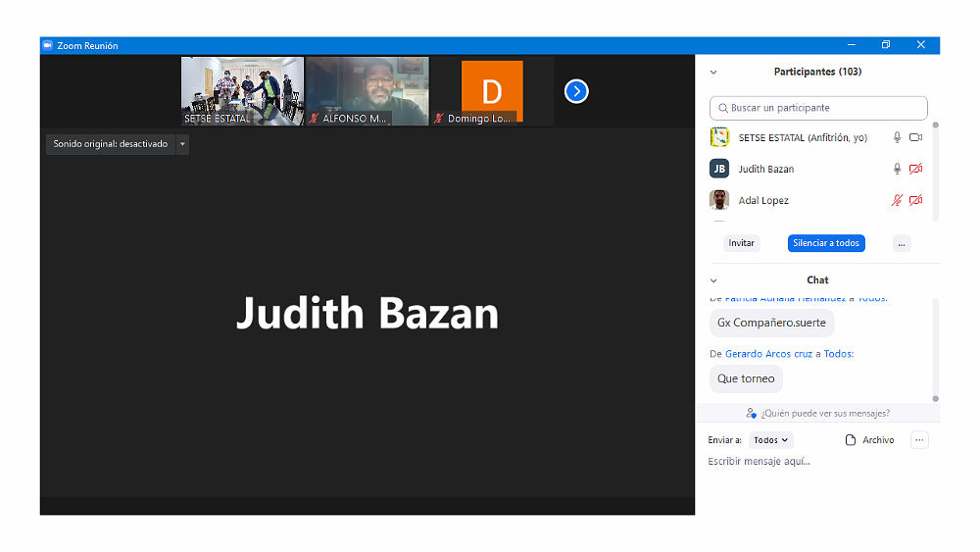This screenshot has width=980, height=552.
Task: Click the Invitar button
Action: coord(742,243)
